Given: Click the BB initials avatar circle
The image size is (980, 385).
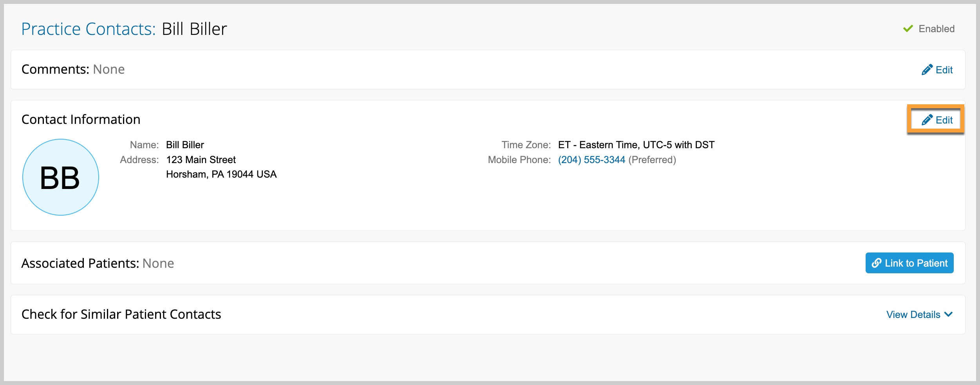Looking at the screenshot, I should tap(61, 177).
